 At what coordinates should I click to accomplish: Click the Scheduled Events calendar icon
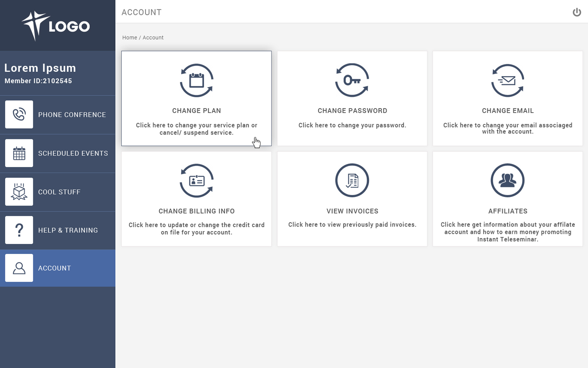click(x=19, y=153)
